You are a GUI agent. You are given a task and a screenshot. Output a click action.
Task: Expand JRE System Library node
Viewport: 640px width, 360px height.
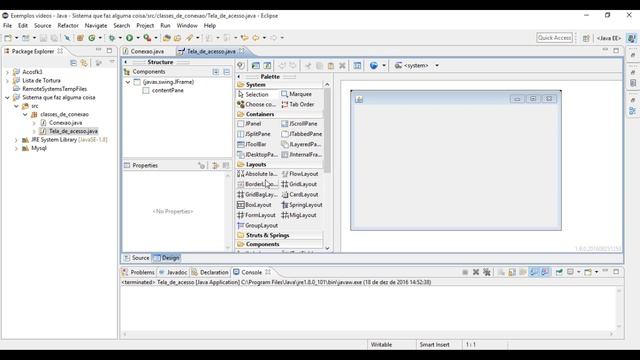pyautogui.click(x=16, y=140)
